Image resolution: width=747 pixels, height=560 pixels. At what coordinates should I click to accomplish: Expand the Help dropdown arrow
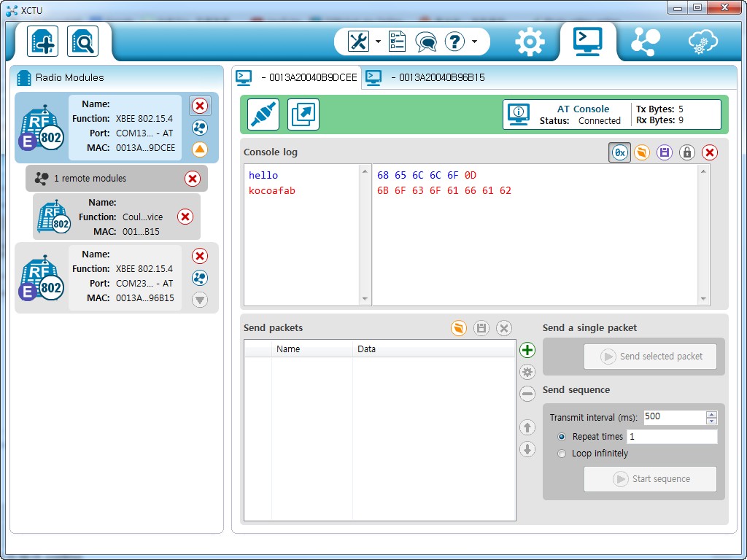(474, 42)
